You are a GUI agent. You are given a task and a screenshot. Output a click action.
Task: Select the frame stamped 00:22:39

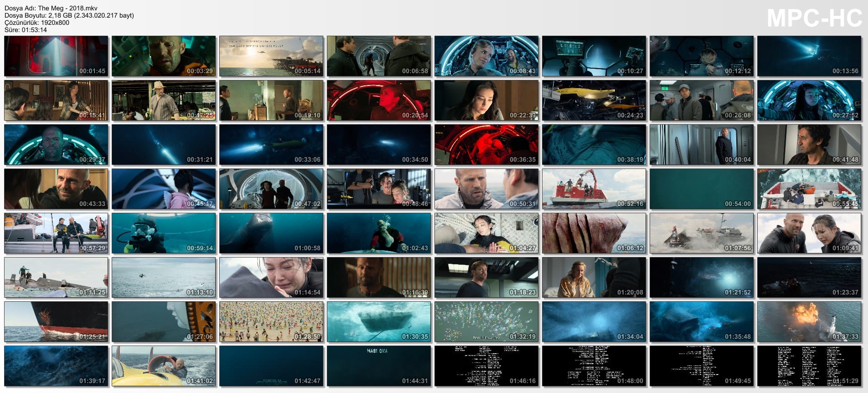[x=486, y=100]
